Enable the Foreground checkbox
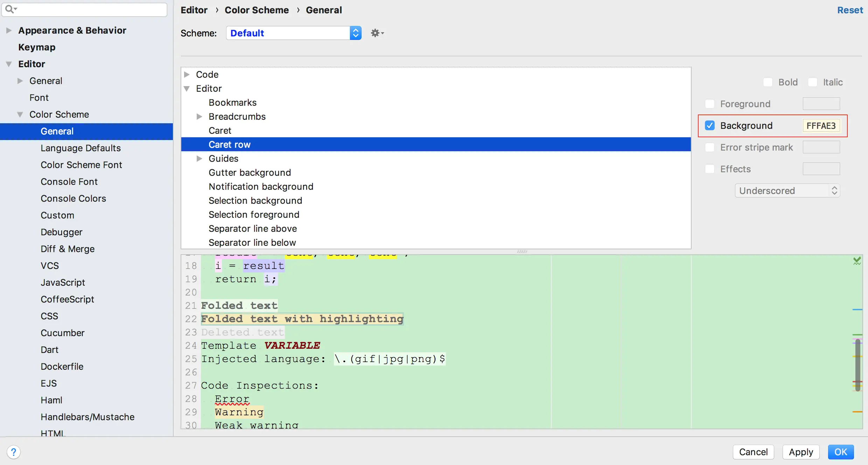The height and width of the screenshot is (465, 868). pyautogui.click(x=710, y=104)
